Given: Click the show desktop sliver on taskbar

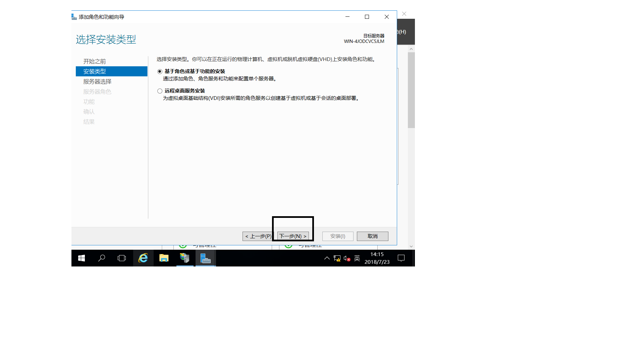Looking at the screenshot, I should 414,258.
